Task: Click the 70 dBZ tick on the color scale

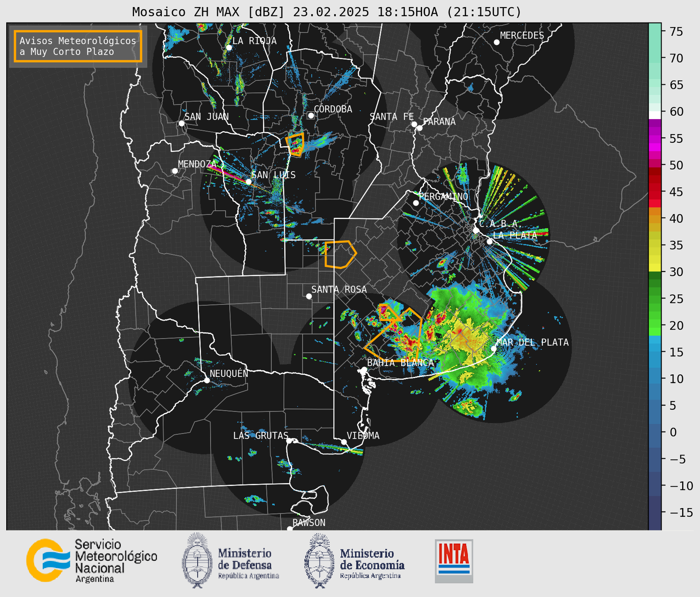Action: pyautogui.click(x=676, y=58)
